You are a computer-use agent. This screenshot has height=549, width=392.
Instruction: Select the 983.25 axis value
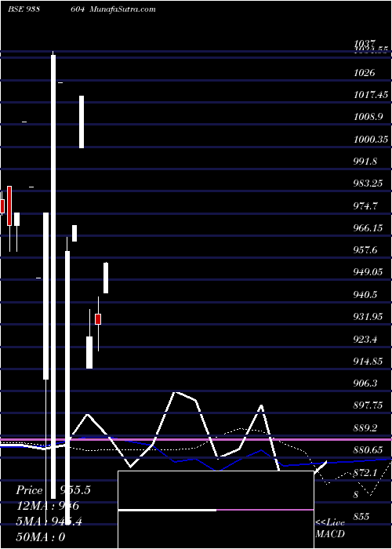click(369, 184)
